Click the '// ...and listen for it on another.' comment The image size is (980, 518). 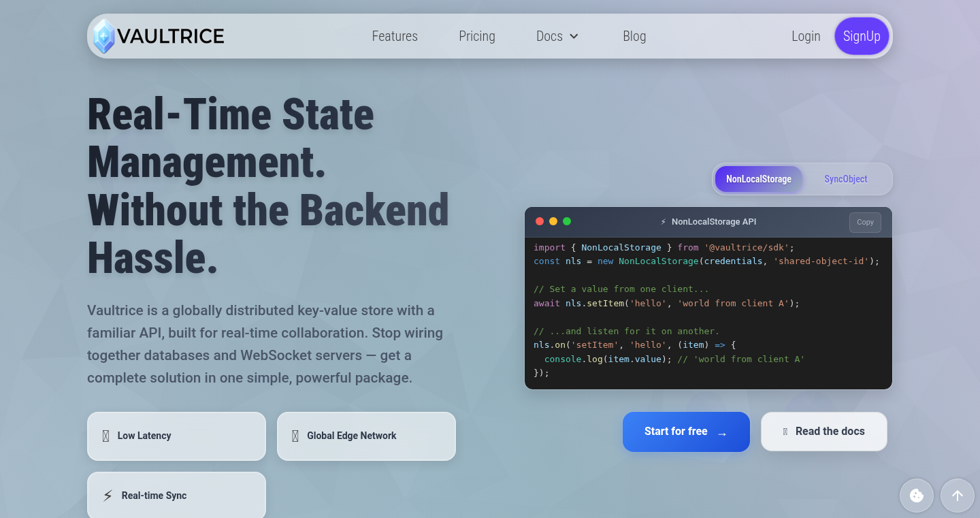[x=627, y=331]
